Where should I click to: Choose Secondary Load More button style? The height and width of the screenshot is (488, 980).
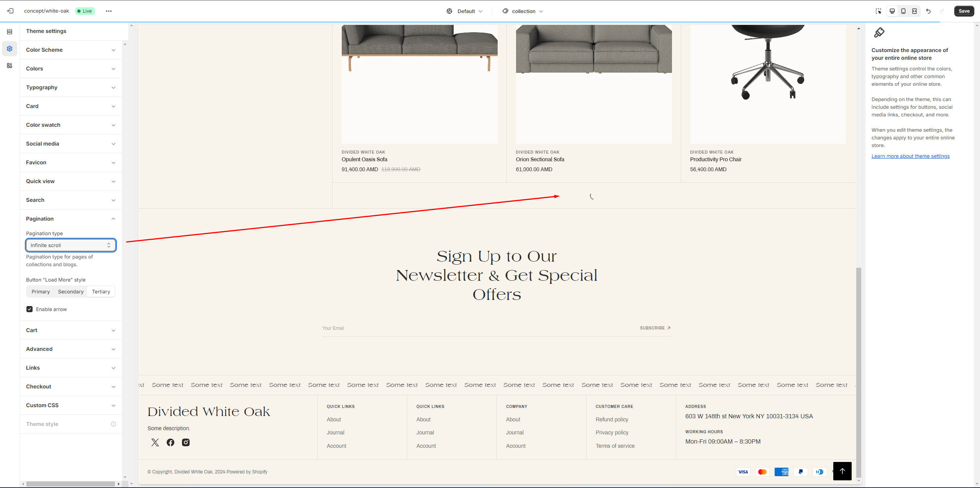[70, 291]
